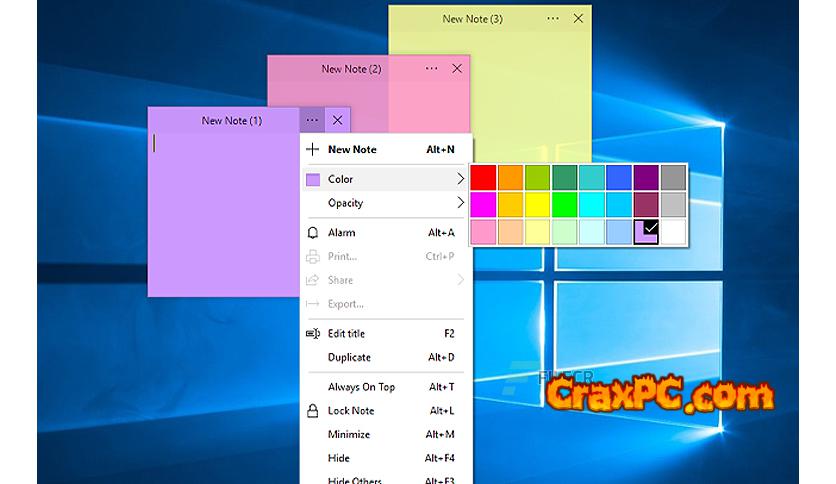
Task: Pick the light gray swatch in middle row
Action: (x=673, y=205)
